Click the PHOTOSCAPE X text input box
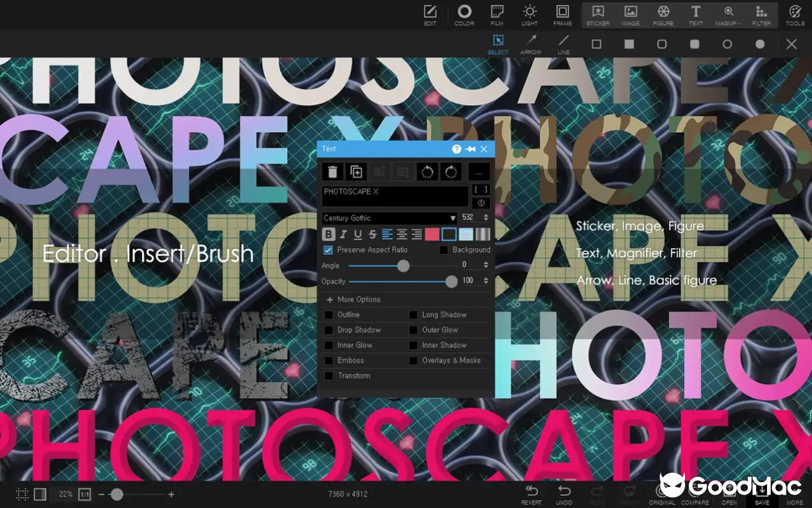This screenshot has width=812, height=508. click(395, 196)
